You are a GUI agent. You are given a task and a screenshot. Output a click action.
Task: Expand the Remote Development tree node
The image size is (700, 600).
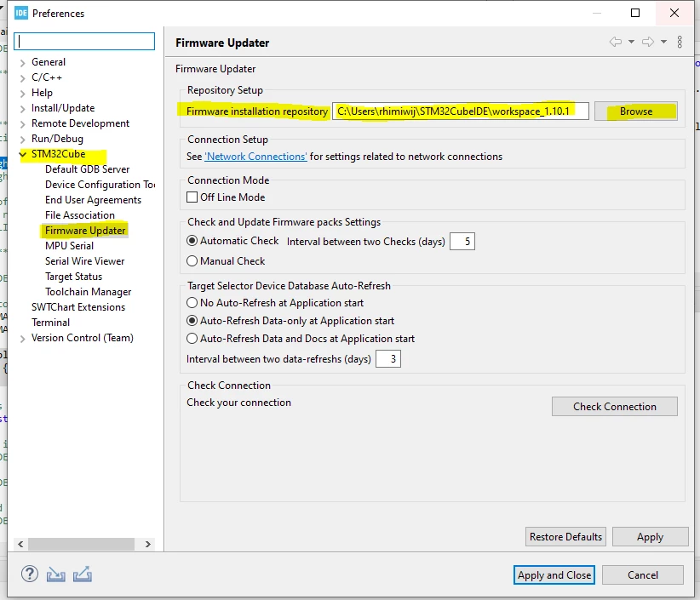(23, 124)
